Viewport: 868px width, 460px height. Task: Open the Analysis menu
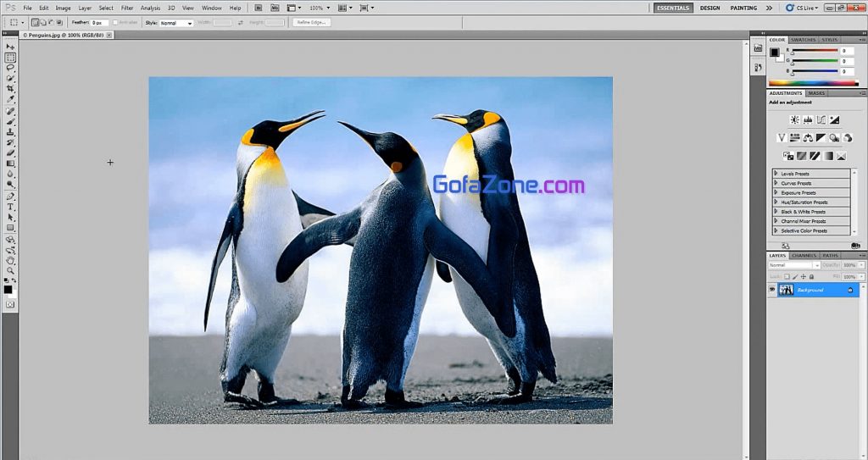coord(150,8)
